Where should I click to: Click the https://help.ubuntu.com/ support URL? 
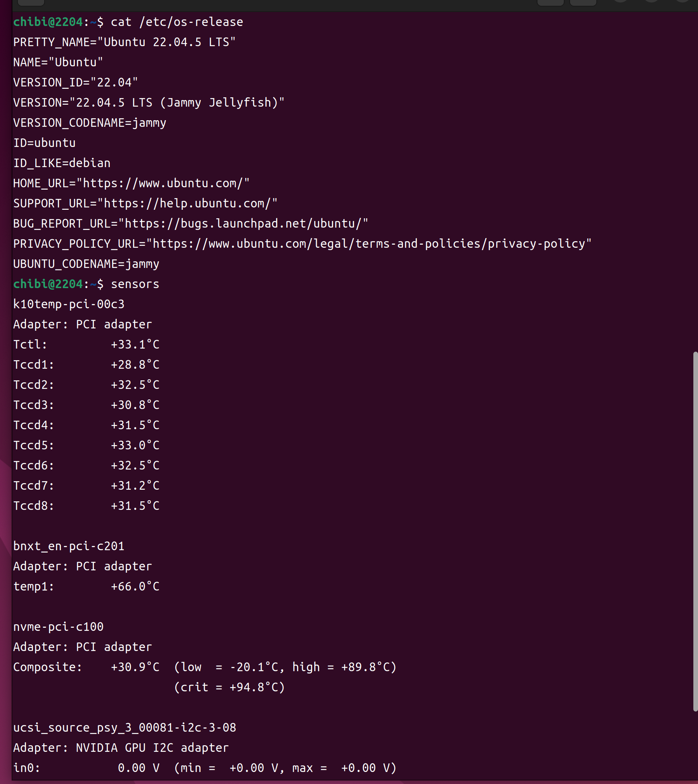click(187, 203)
